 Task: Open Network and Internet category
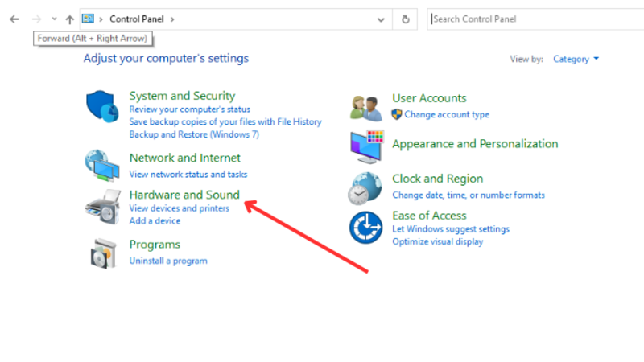(185, 158)
